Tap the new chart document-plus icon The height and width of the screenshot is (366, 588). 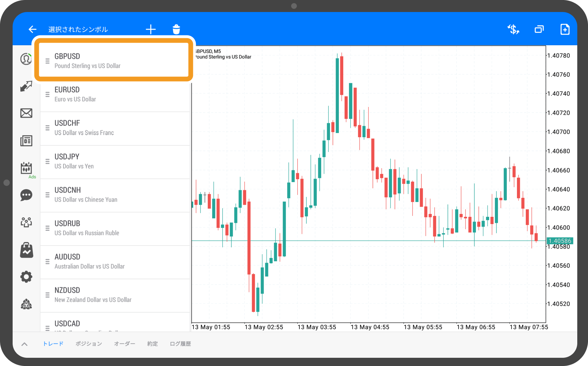pos(565,29)
